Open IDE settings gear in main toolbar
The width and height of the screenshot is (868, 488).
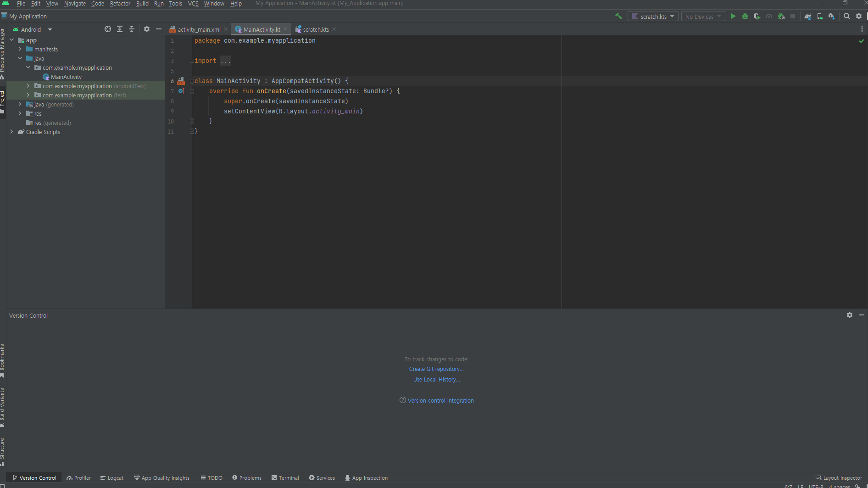859,16
